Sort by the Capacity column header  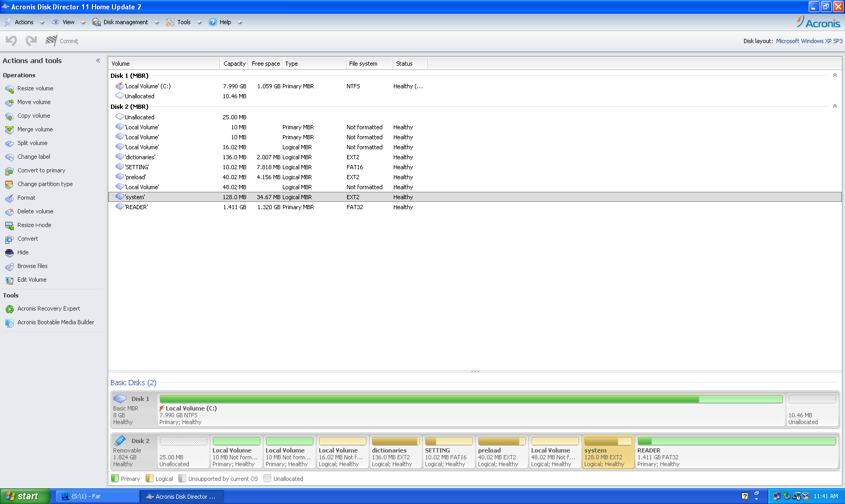[235, 64]
